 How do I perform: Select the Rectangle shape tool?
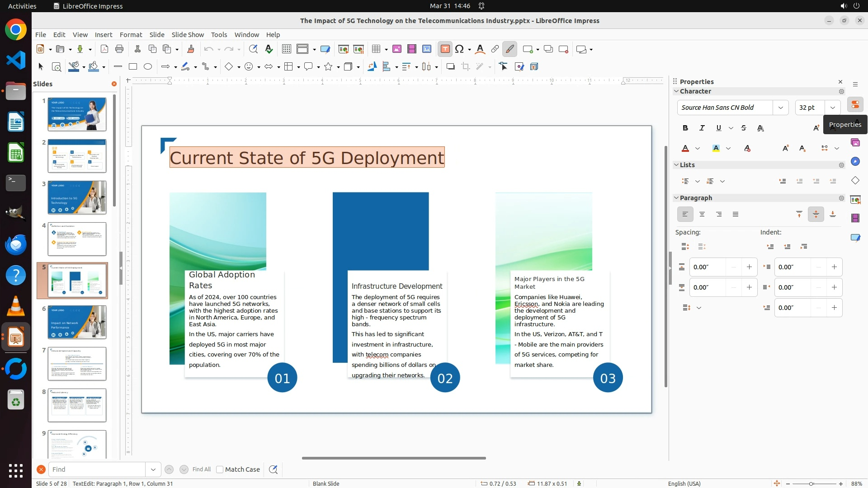pyautogui.click(x=132, y=67)
